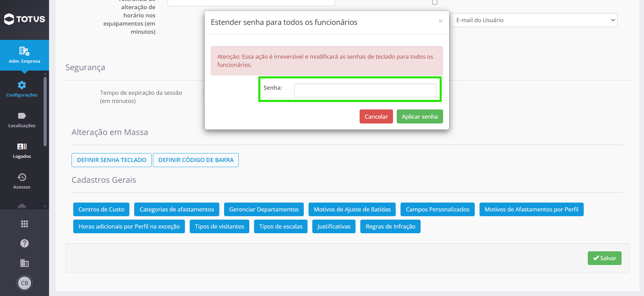This screenshot has width=644, height=296.
Task: Open Justificativas
Action: tap(334, 226)
